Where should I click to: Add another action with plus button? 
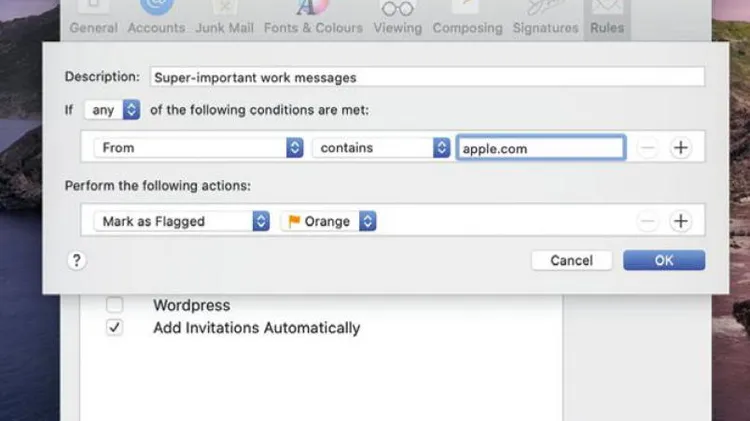click(x=680, y=221)
